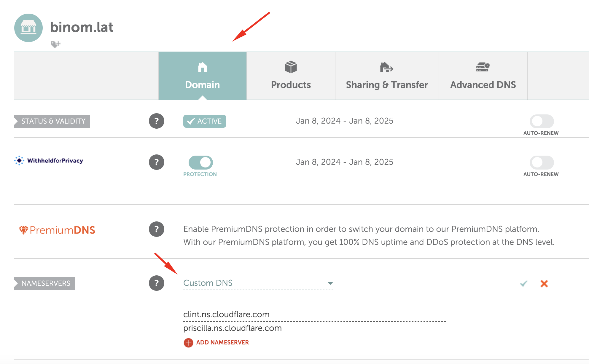The image size is (589, 364).
Task: Cancel nameserver changes with red X
Action: [x=544, y=284]
